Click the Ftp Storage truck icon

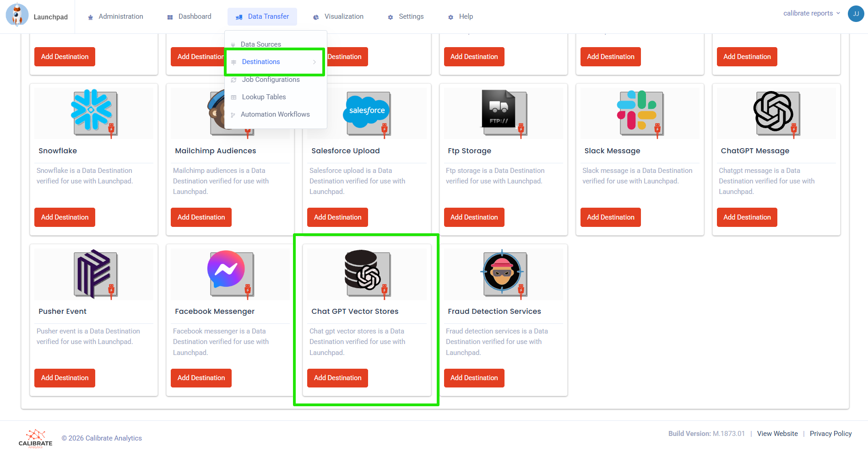click(504, 113)
